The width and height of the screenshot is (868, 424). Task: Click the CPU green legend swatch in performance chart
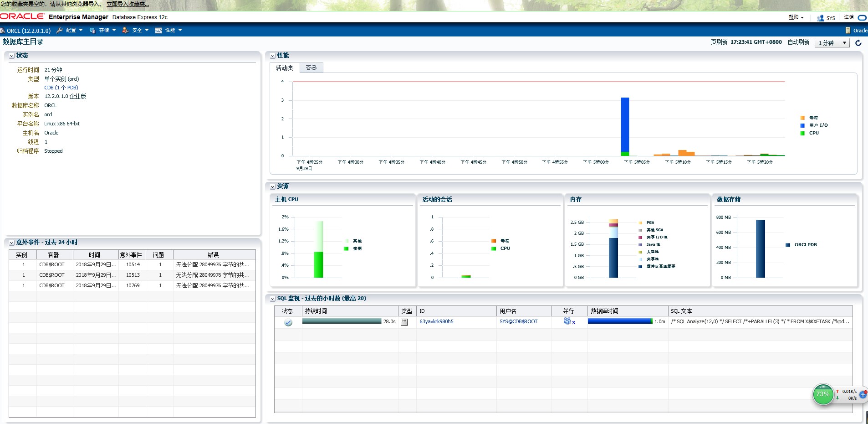802,133
